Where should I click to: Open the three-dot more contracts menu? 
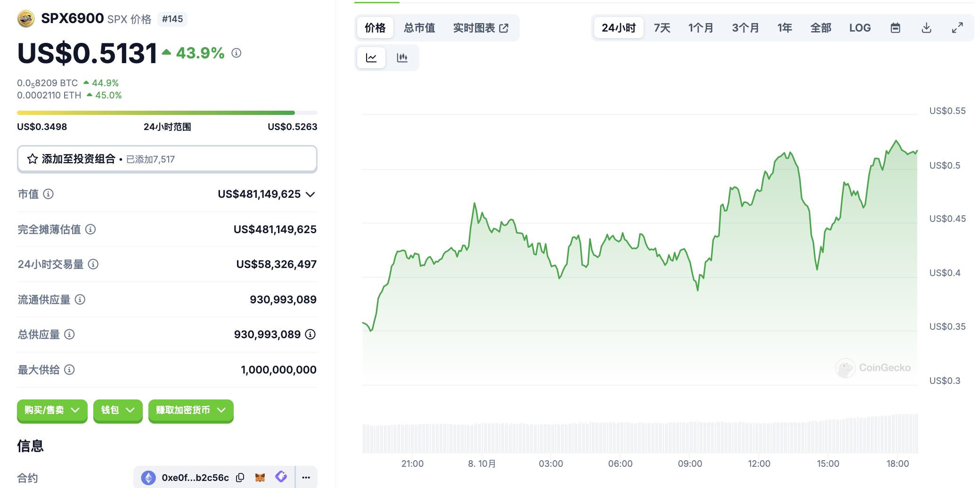(306, 478)
